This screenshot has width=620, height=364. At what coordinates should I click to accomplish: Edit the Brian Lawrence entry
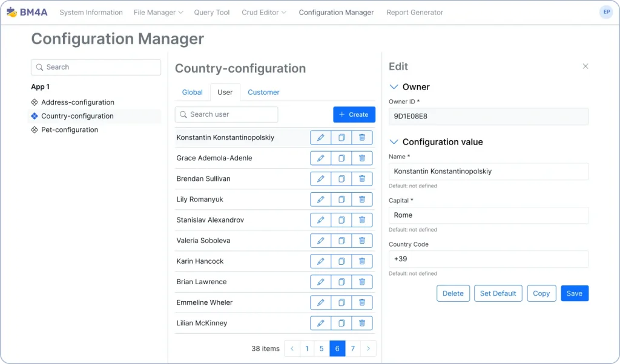(320, 282)
